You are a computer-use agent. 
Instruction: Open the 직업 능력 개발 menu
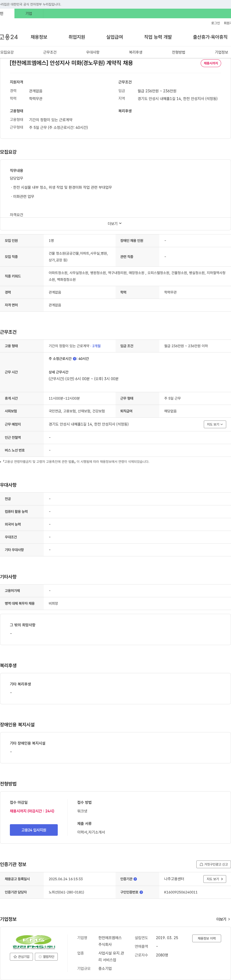click(x=158, y=37)
